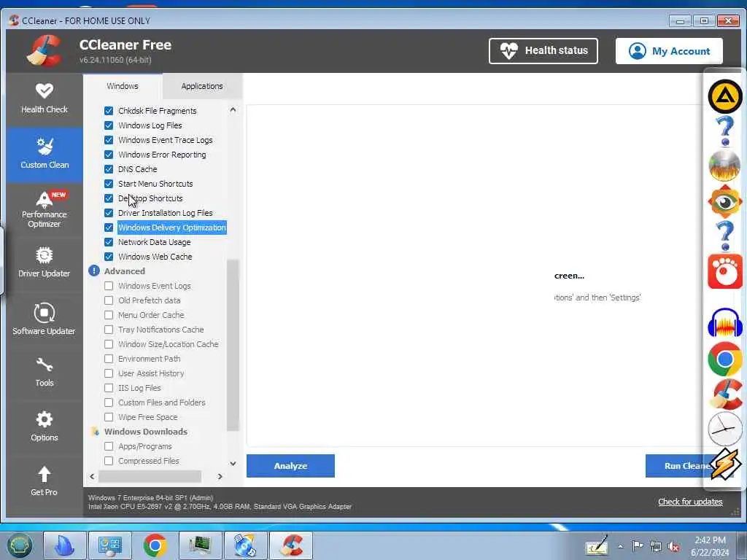Select Windows Error Reporting row

(162, 155)
